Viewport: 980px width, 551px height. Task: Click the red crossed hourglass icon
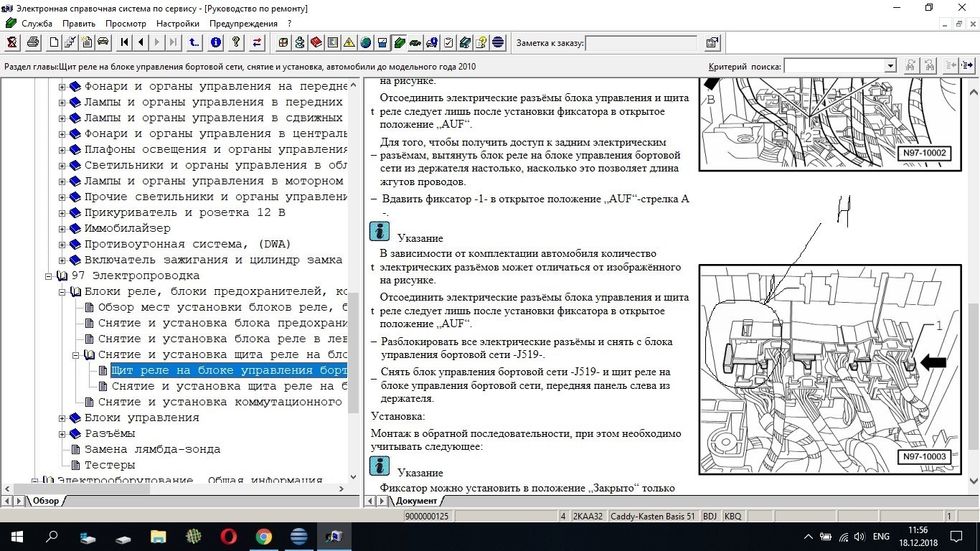(x=12, y=42)
